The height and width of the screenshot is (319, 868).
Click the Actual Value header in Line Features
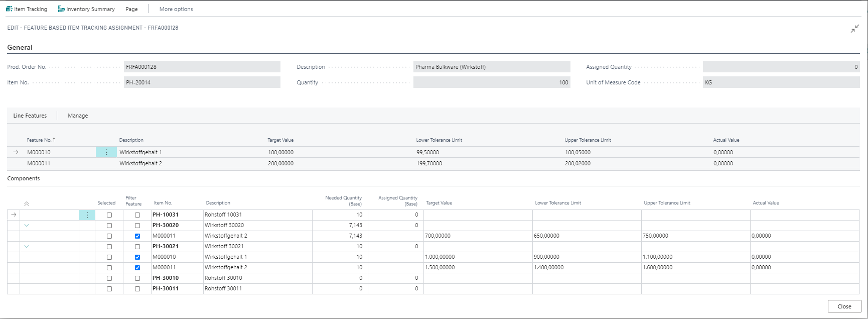click(726, 140)
